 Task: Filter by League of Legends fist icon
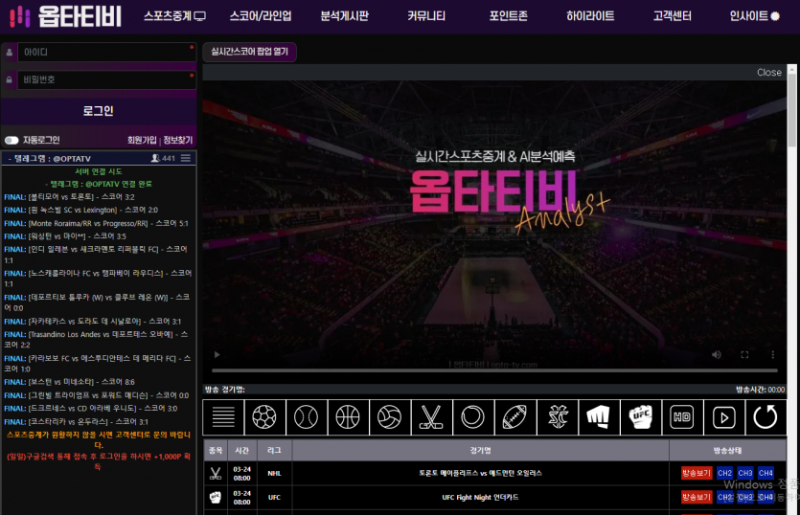pyautogui.click(x=598, y=417)
